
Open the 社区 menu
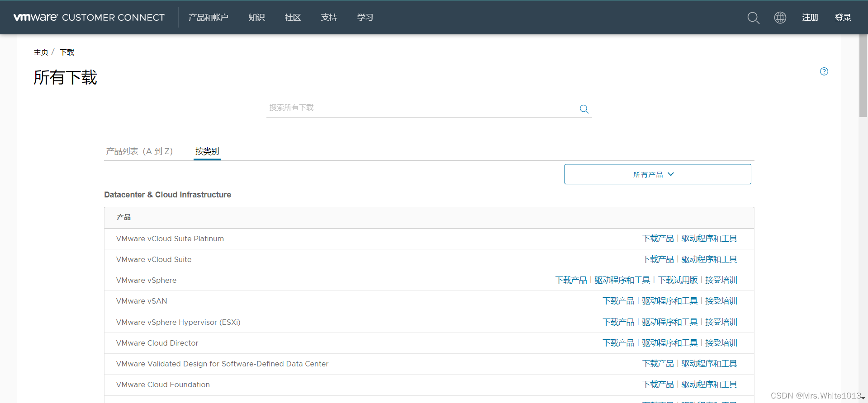click(x=293, y=18)
